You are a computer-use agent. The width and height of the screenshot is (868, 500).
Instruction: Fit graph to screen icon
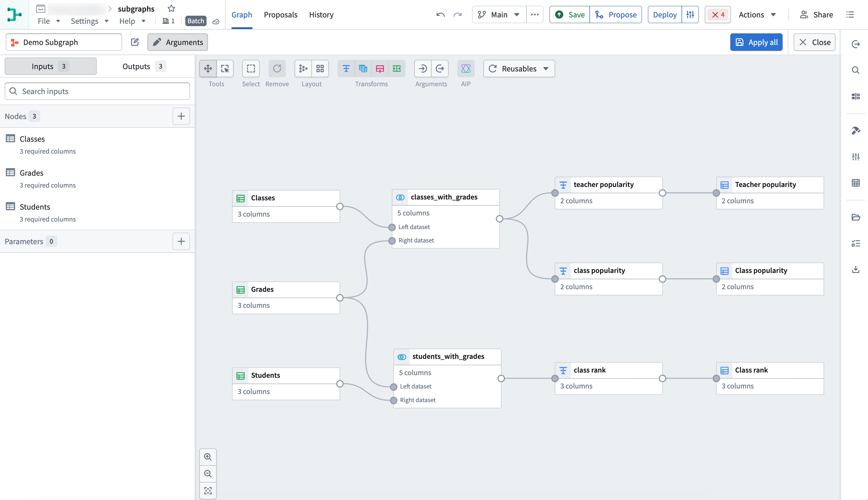click(x=208, y=491)
